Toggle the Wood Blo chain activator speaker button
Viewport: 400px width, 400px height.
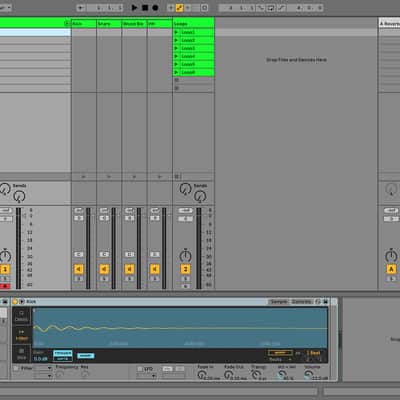(x=129, y=269)
